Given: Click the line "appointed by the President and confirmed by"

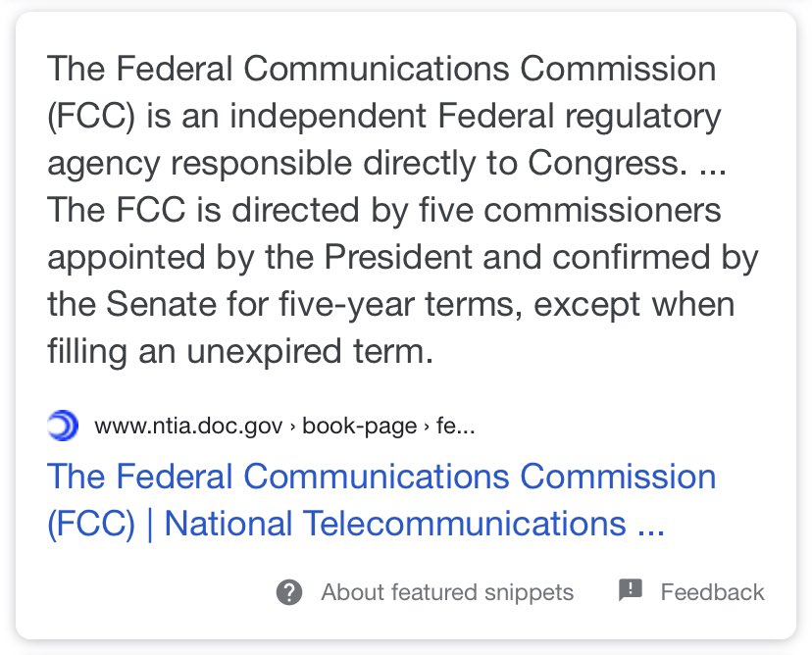Looking at the screenshot, I should point(402,257).
